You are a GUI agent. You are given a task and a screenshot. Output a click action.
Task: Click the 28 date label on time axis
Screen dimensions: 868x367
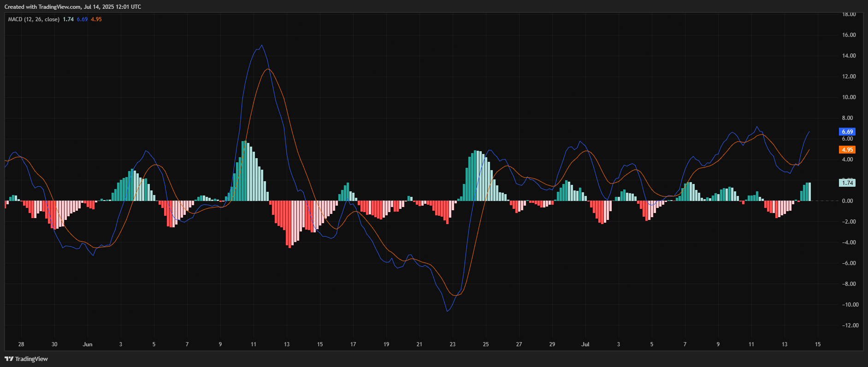(21, 344)
